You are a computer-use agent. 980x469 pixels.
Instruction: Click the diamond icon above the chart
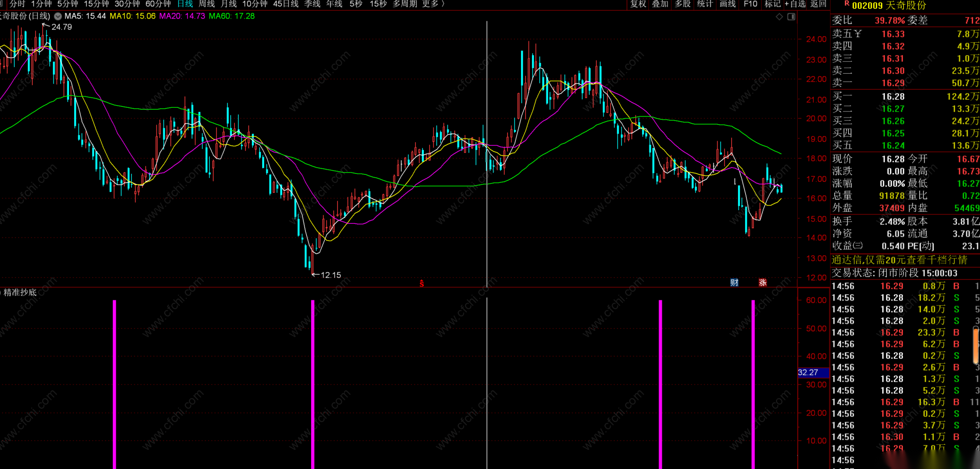coord(779,16)
